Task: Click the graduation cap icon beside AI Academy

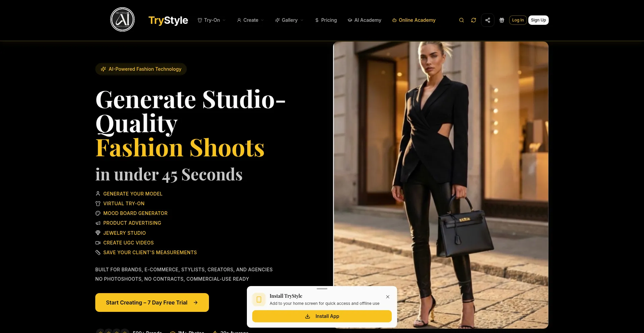Action: coord(350,20)
